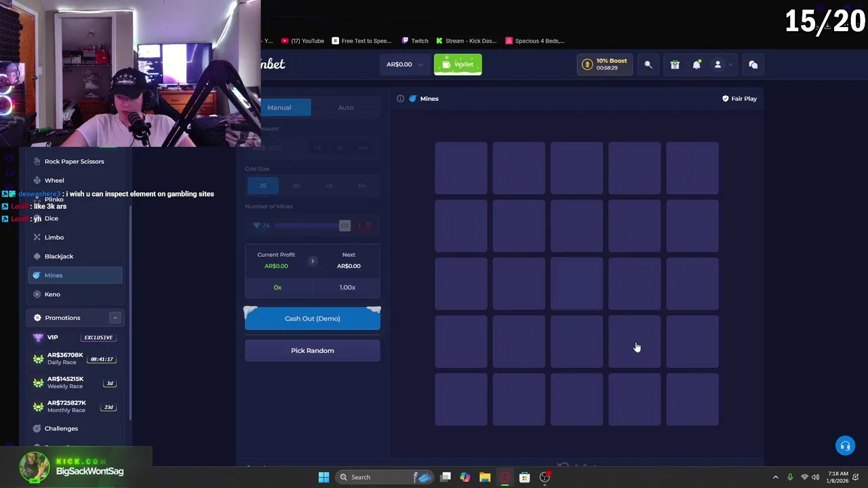
Task: Select grid size 36
Action: 296,185
